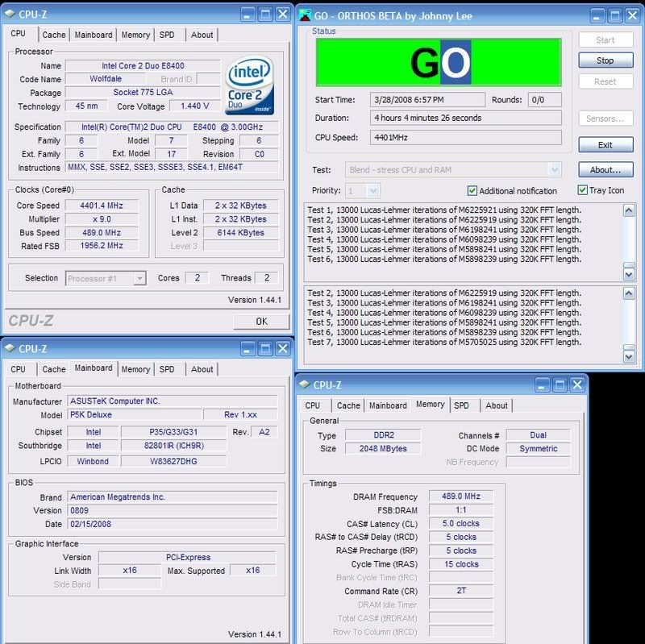Select the CPU tab in the Mainboard CPU-Z window

click(x=18, y=369)
